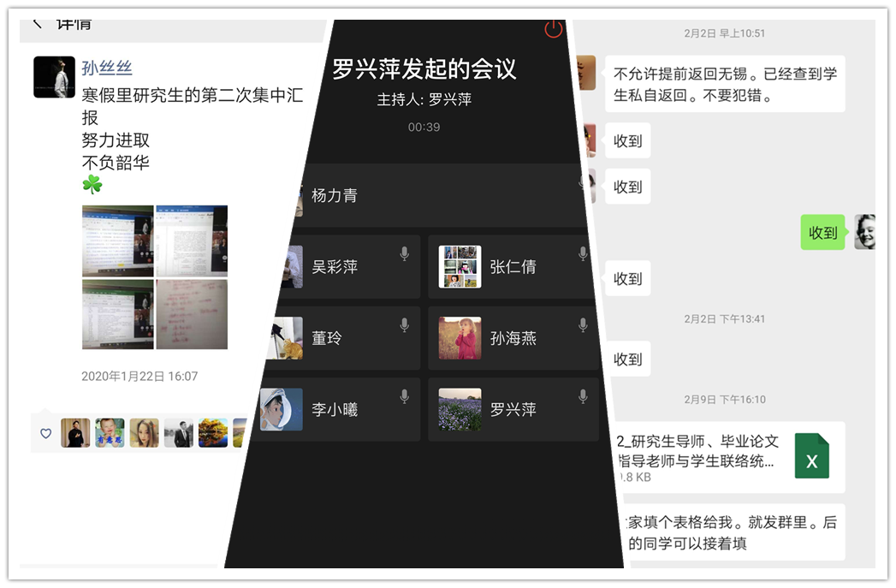This screenshot has width=896, height=588.
Task: Tap my own avatar beside green 收到 bubble
Action: [864, 232]
